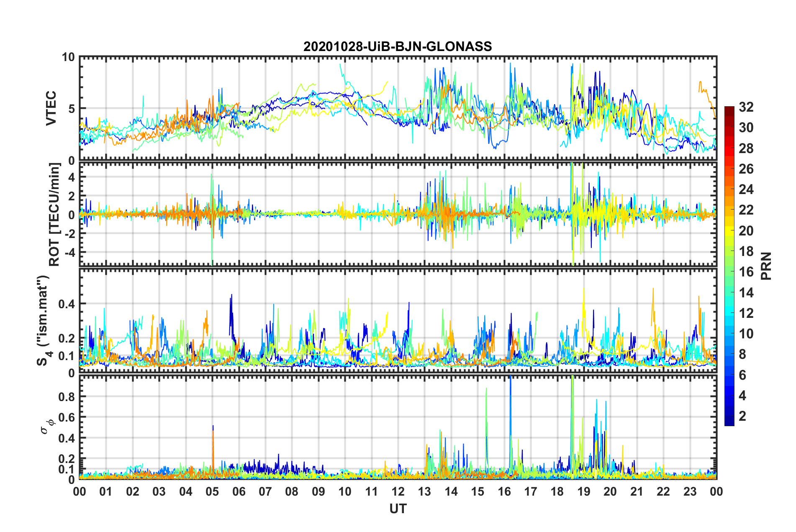The height and width of the screenshot is (532, 796).
Task: Click the PRN color scale bar
Action: [729, 266]
